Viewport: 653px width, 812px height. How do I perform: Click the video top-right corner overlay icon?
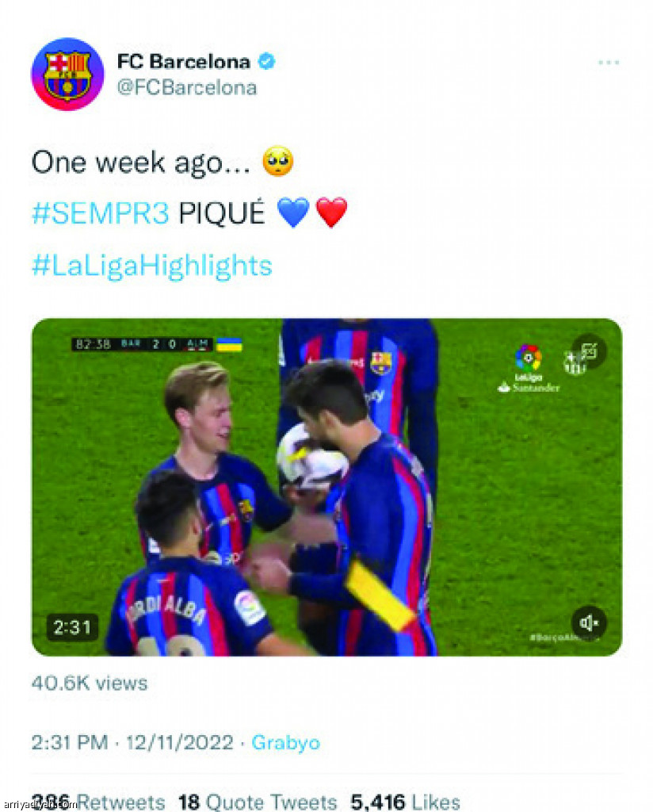point(589,351)
